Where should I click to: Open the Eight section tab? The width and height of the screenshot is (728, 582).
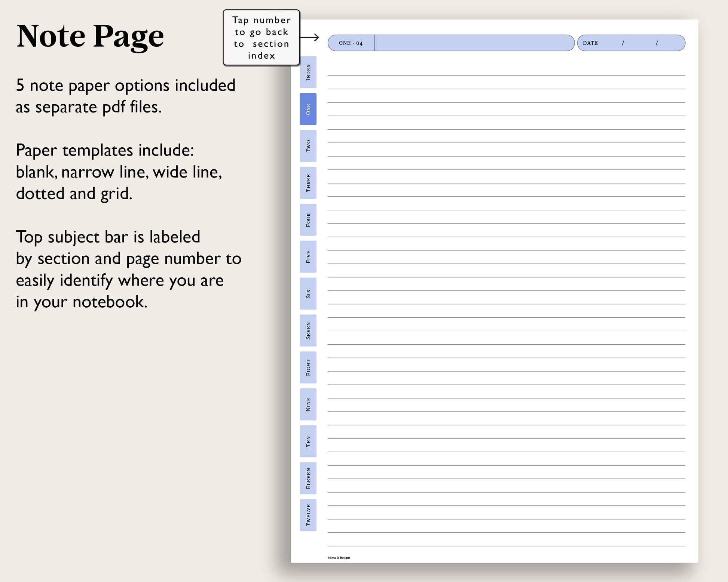coord(308,367)
